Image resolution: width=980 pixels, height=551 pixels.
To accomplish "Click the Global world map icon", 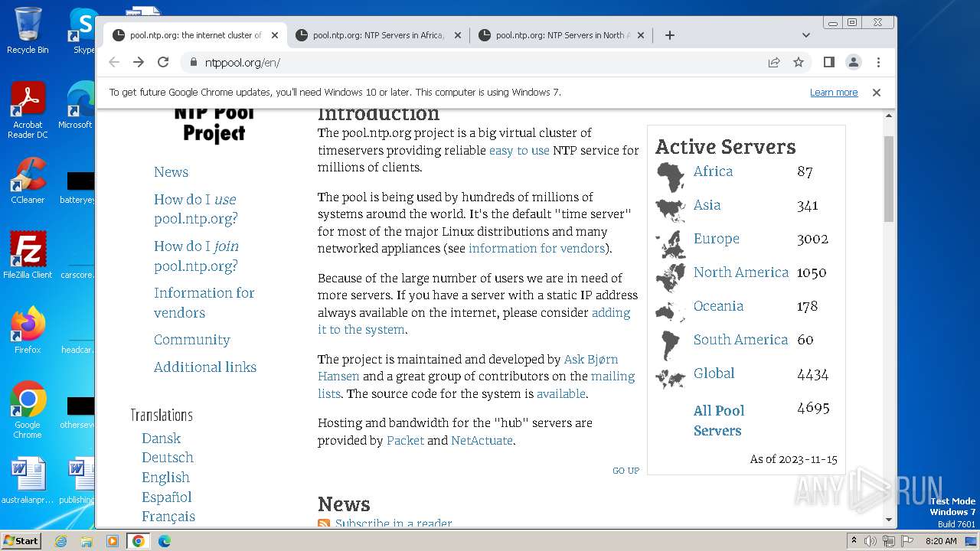I will 671,378.
